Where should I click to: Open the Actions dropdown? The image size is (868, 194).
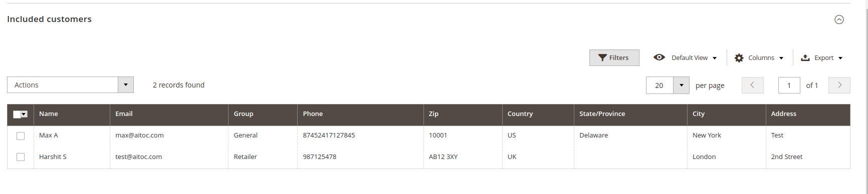click(x=70, y=85)
